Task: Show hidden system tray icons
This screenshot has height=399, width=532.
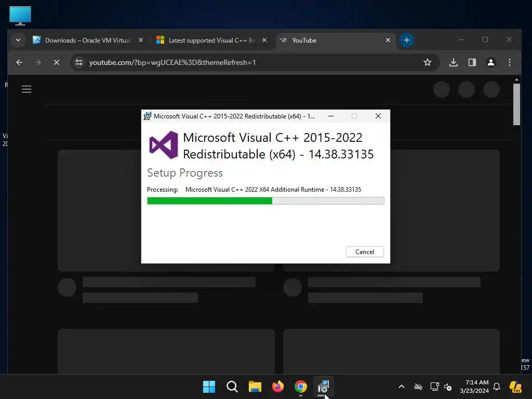Action: (402, 387)
